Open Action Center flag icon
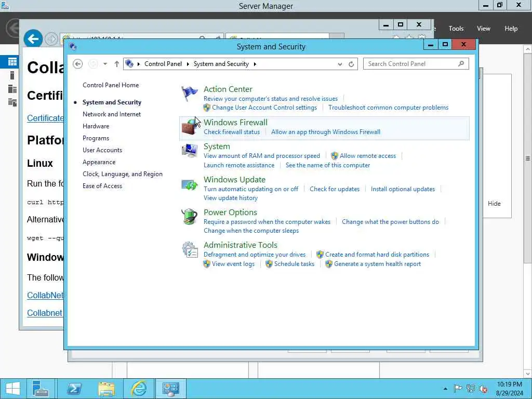 pyautogui.click(x=189, y=94)
